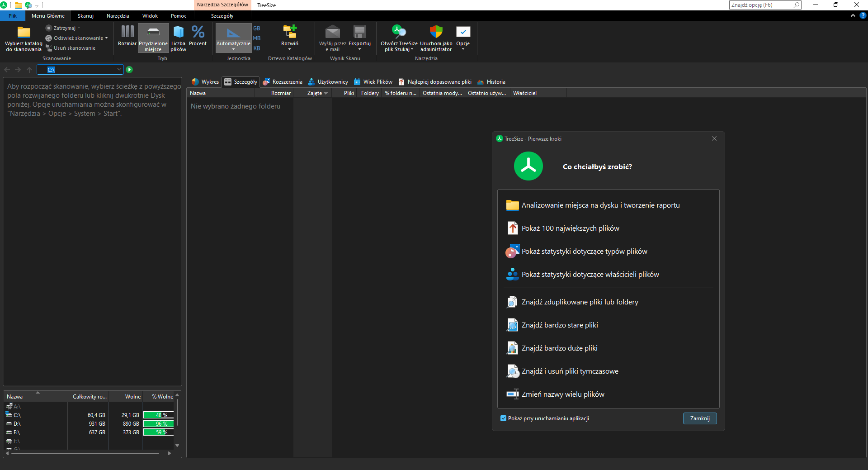Open the Historia view tab
Image resolution: width=868 pixels, height=470 pixels.
click(491, 82)
